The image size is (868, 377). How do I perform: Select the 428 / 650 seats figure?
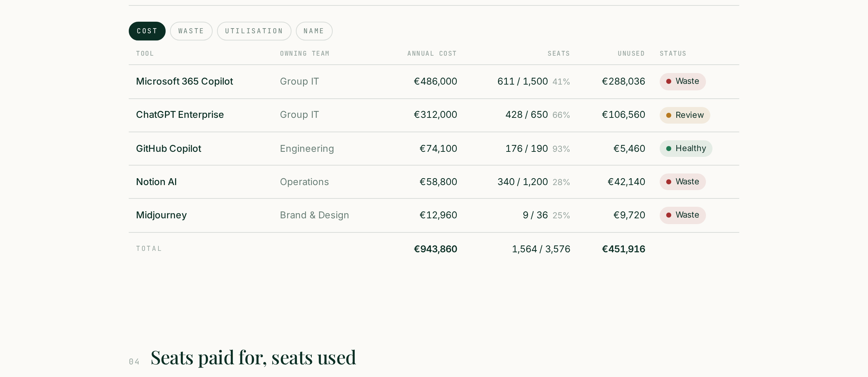[527, 115]
